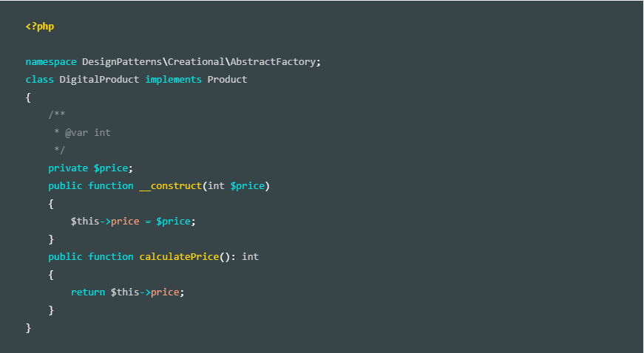The height and width of the screenshot is (353, 644).
Task: Click the __construct method name
Action: click(171, 186)
